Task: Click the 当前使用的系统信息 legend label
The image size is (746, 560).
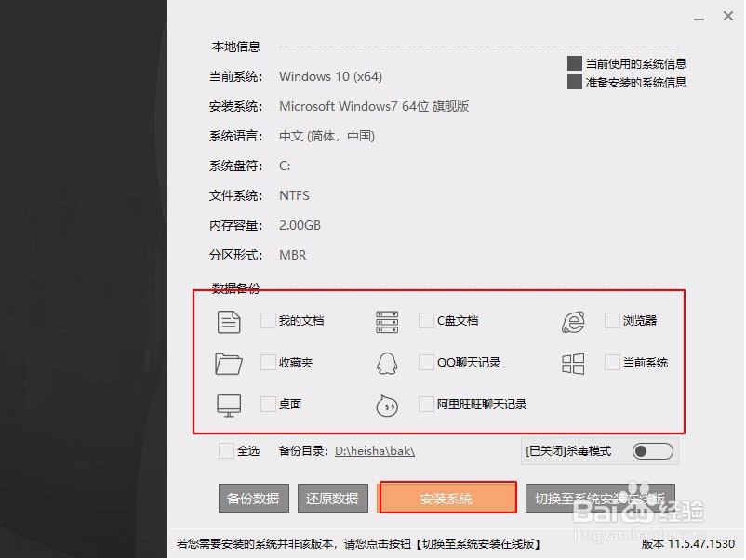Action: coord(635,64)
